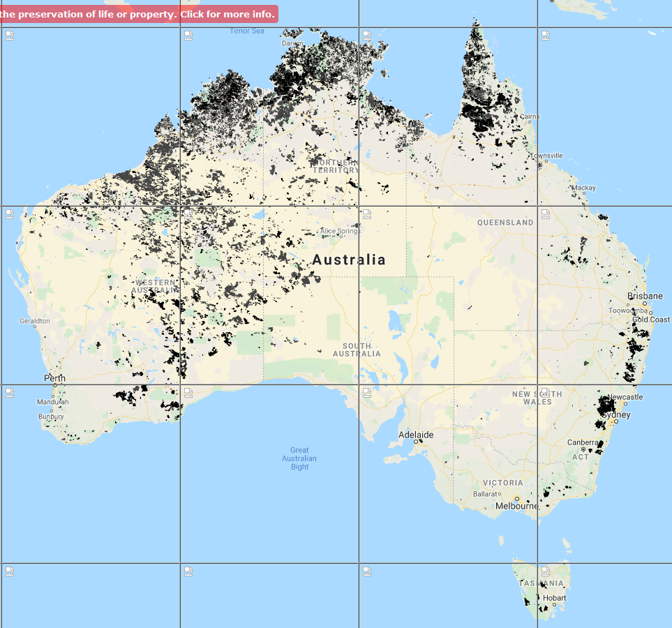
Task: Click the Great Australian Bight label
Action: [299, 458]
